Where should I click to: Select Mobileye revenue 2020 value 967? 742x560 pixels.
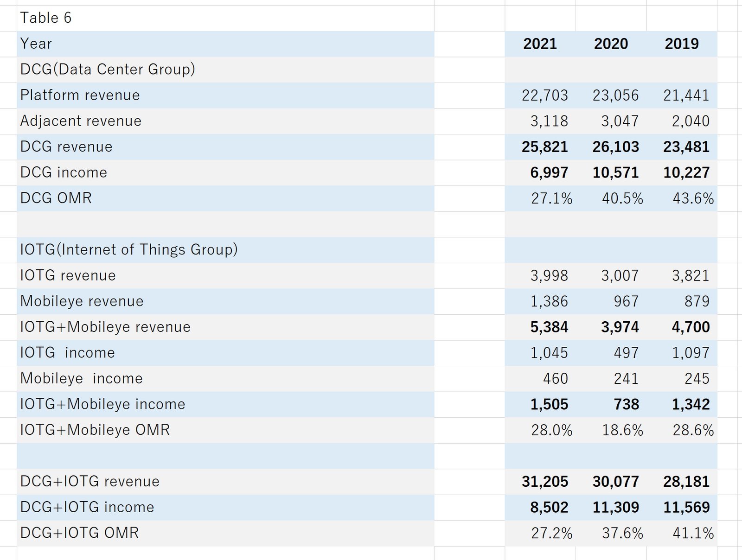tap(611, 301)
